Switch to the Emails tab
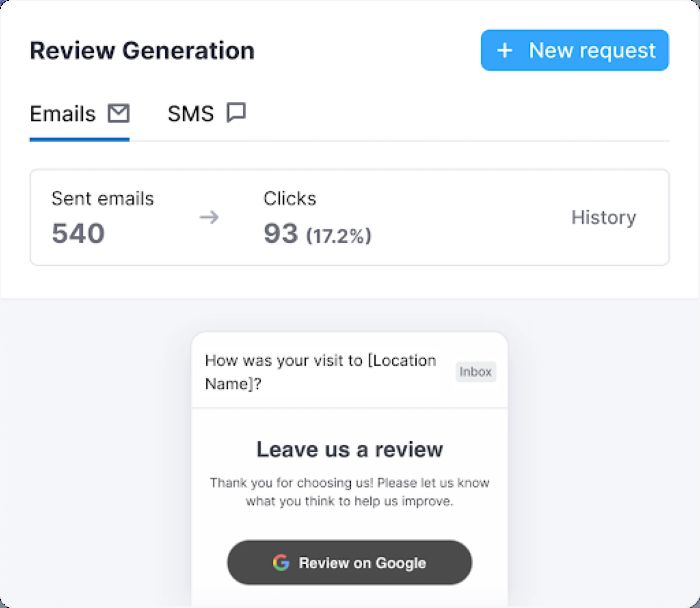Screen dimensions: 700x608 point(63,114)
